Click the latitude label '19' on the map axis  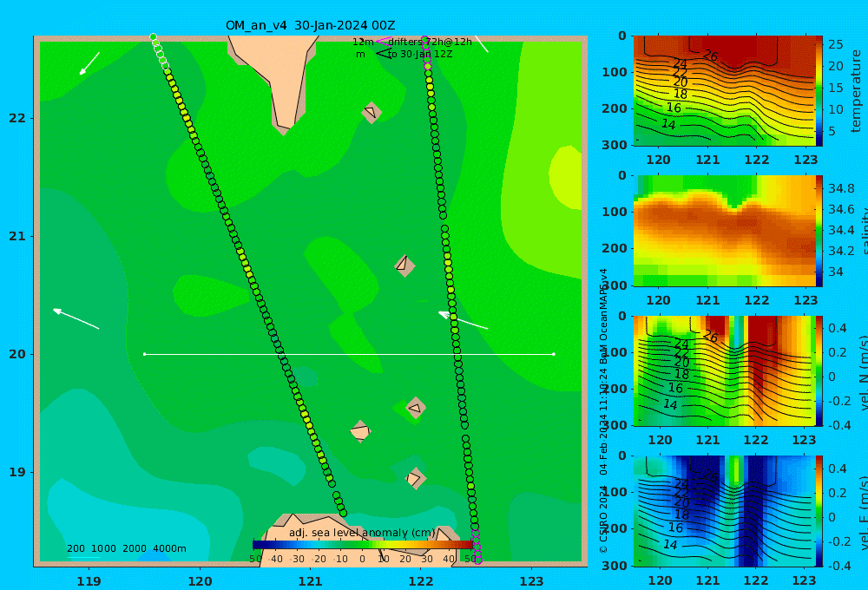[x=17, y=472]
